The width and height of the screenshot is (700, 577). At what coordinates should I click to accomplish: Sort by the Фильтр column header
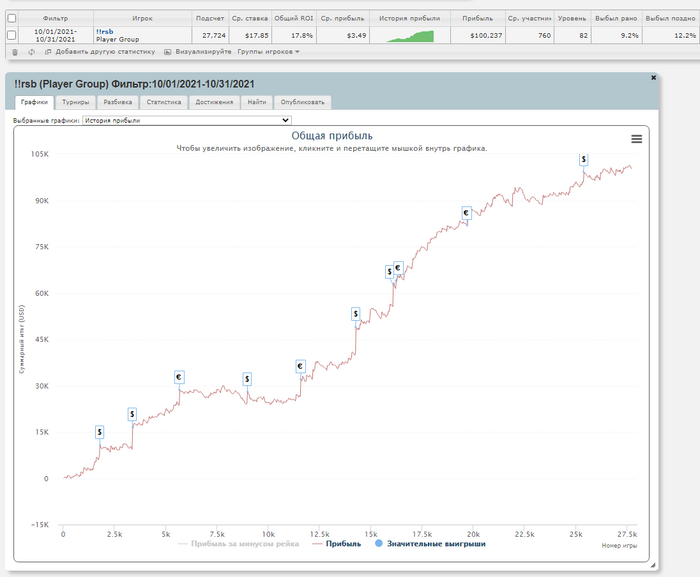click(56, 18)
